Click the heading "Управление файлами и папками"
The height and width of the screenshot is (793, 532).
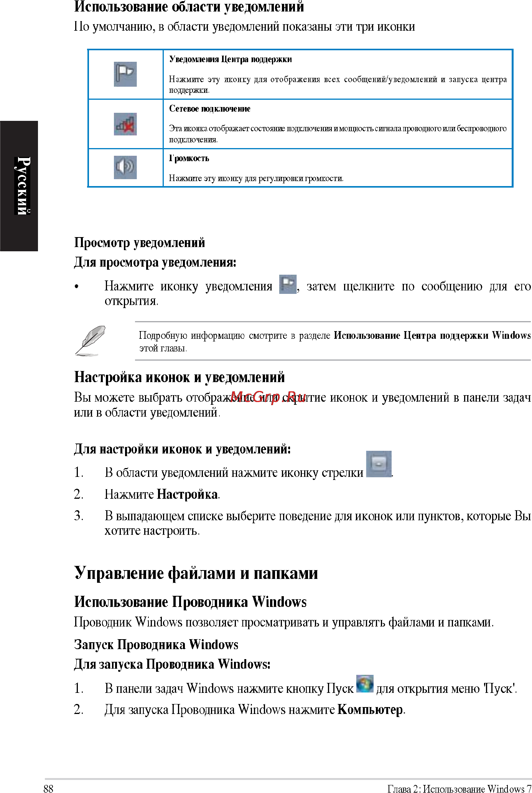196,573
